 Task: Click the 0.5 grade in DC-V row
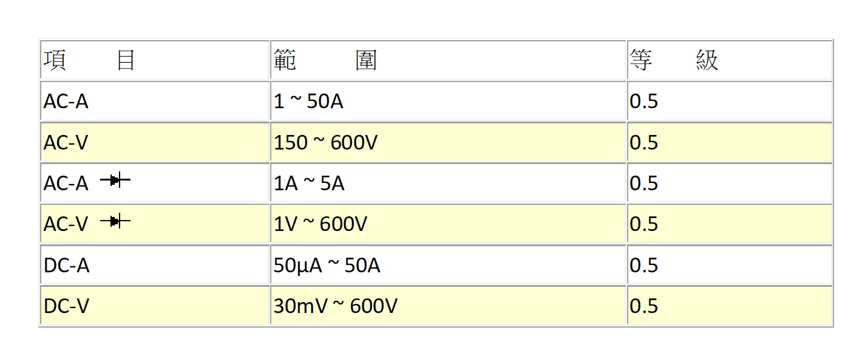click(644, 306)
